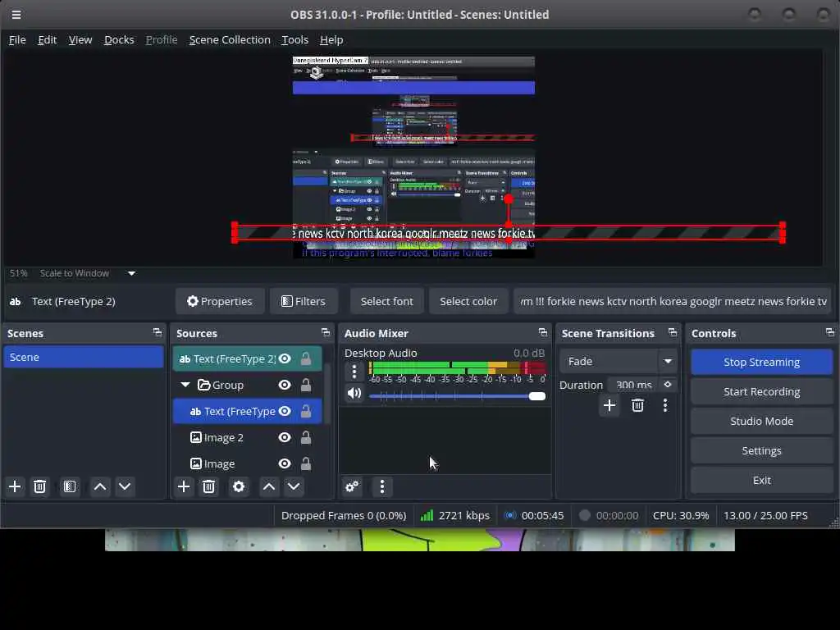Collapse the Group source tree
The image size is (840, 630).
[185, 385]
